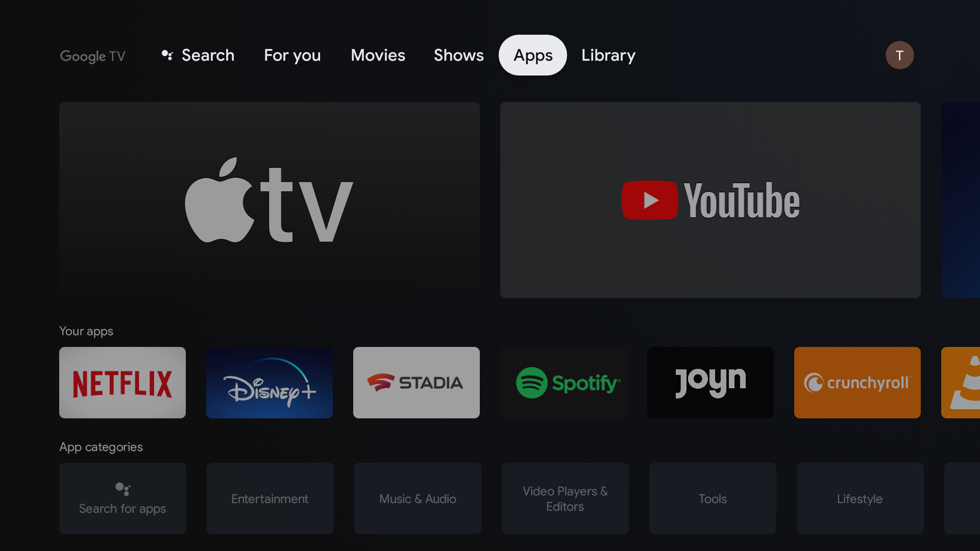Viewport: 980px width, 551px height.
Task: Launch the Stadia app
Action: tap(416, 382)
